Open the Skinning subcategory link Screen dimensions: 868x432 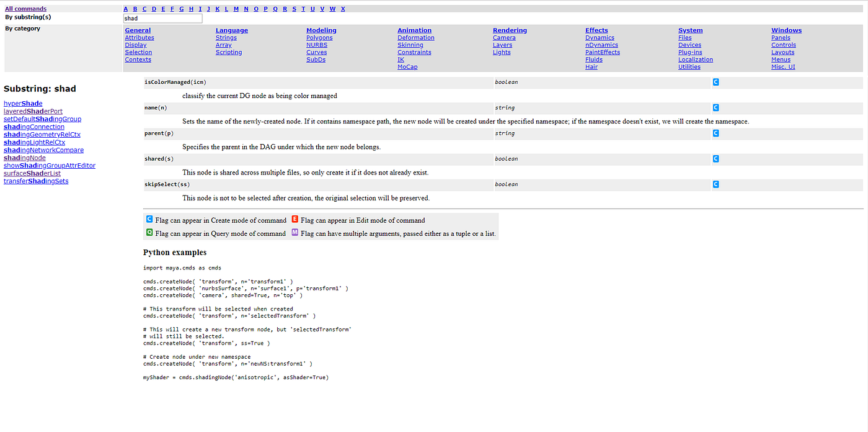coord(410,45)
